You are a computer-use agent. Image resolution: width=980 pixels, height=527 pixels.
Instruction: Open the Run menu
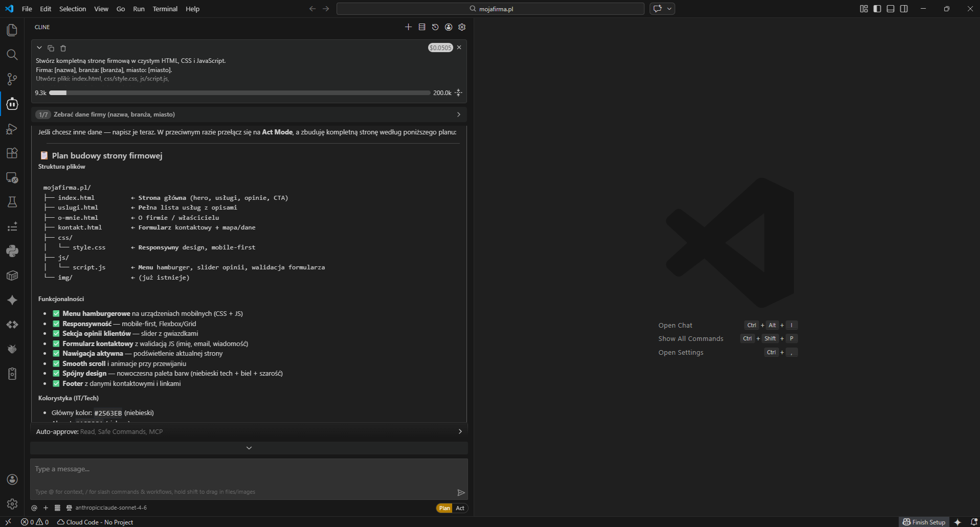click(x=138, y=9)
